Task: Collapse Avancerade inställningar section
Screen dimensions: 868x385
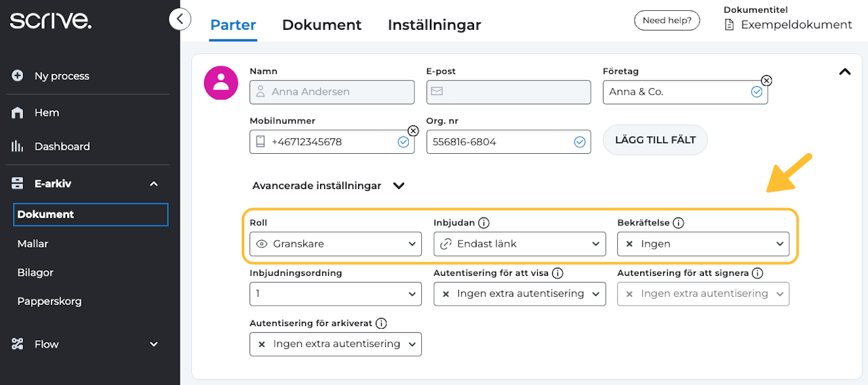Action: point(399,186)
